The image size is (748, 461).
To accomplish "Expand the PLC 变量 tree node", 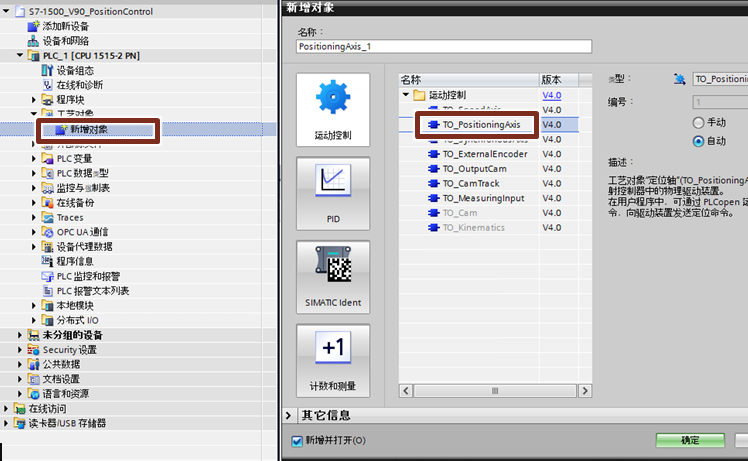I will 34,158.
